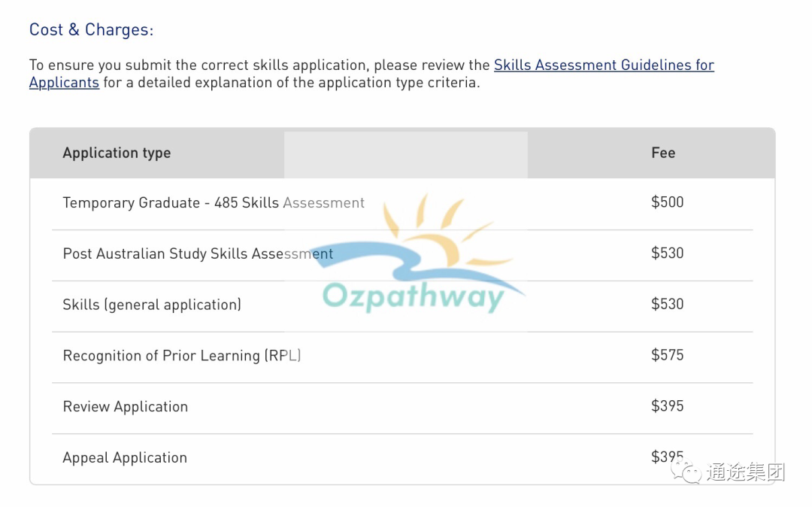Click the $395 Review Application fee
Image resolution: width=812 pixels, height=507 pixels.
(667, 406)
